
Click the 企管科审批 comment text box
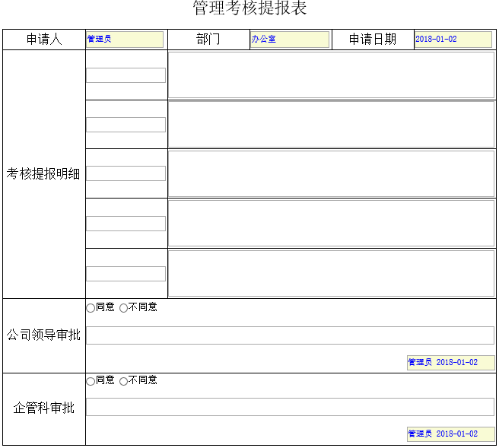click(x=290, y=407)
